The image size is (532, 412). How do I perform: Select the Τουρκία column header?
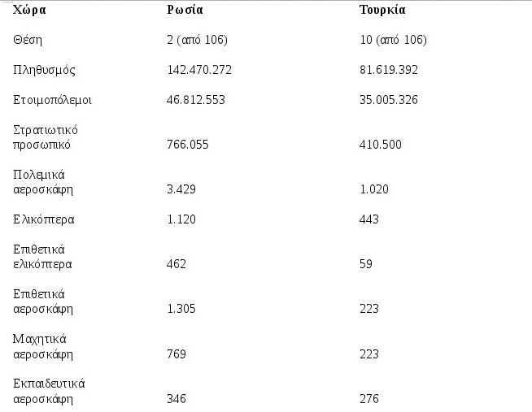click(x=382, y=10)
